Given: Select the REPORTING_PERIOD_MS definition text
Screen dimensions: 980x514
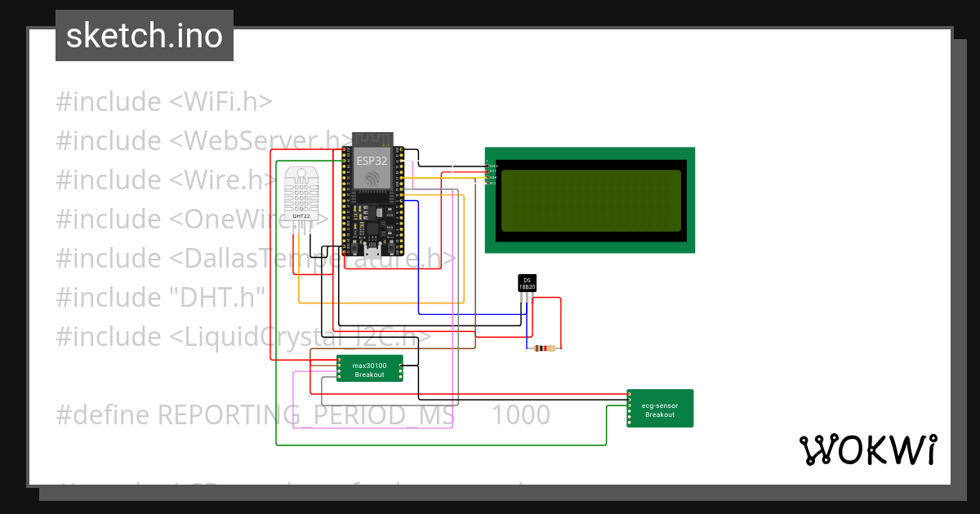Looking at the screenshot, I should [302, 414].
